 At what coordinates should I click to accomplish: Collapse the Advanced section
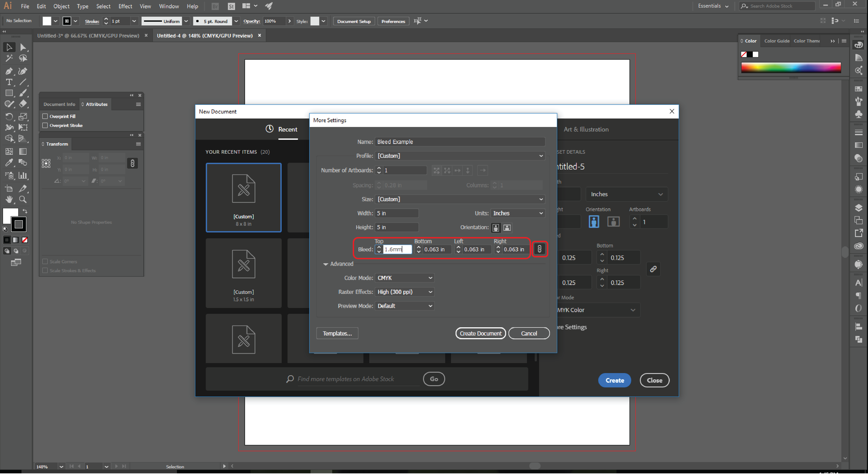(325, 264)
